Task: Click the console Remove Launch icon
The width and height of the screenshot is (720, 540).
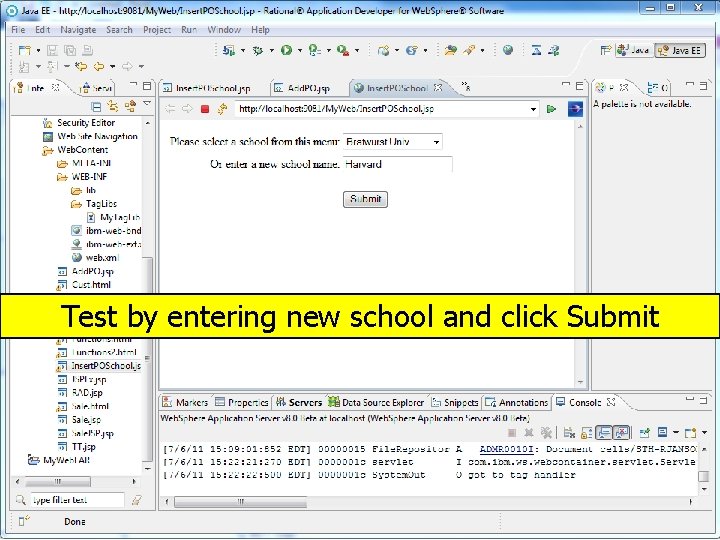Action: [x=529, y=433]
